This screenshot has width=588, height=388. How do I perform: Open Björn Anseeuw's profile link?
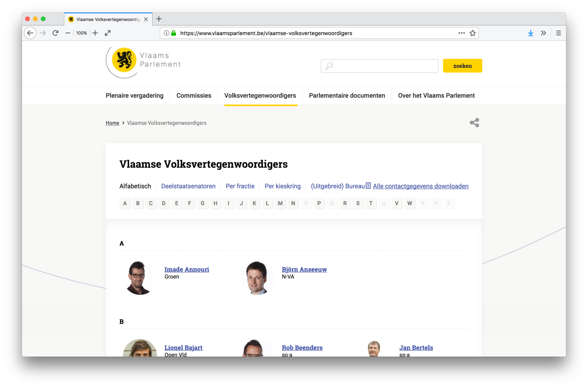(x=304, y=269)
